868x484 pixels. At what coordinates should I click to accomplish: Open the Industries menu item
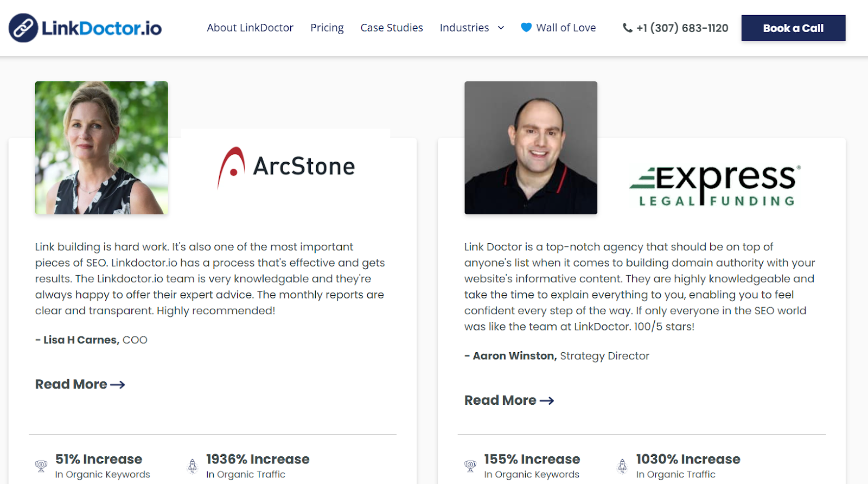tap(464, 28)
